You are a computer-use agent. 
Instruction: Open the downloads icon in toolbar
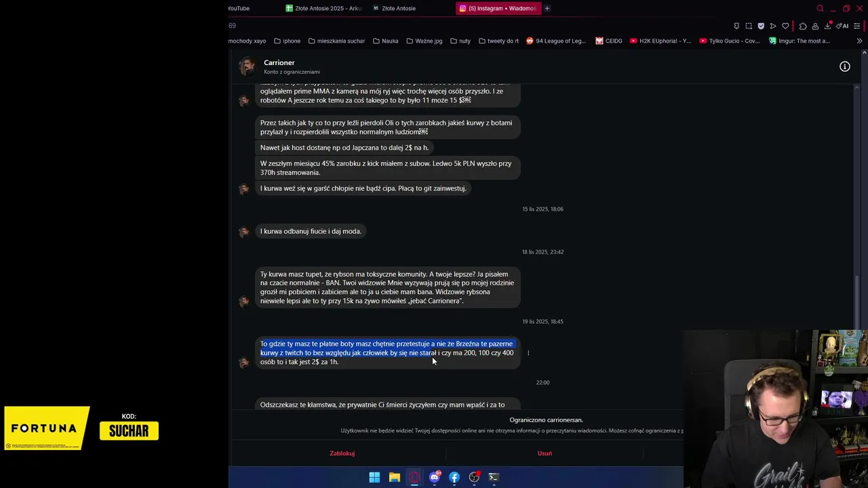[827, 26]
